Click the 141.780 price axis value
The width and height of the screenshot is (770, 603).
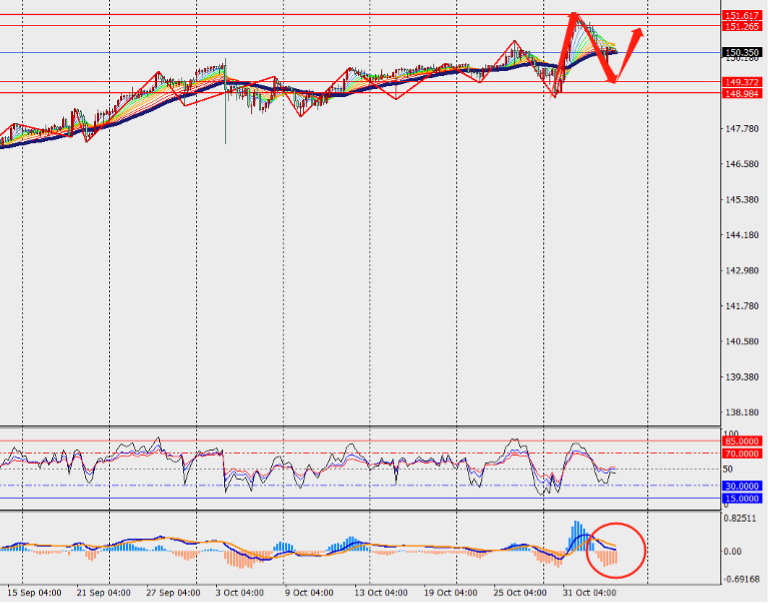[x=742, y=306]
